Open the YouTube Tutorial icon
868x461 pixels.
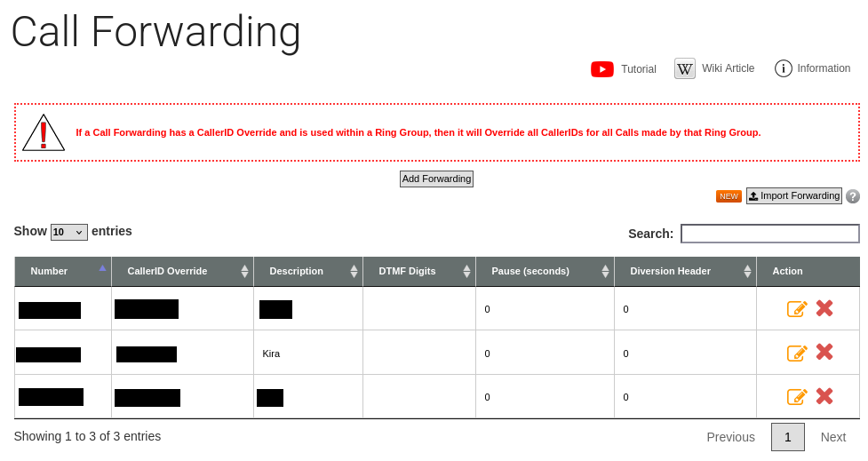(x=601, y=69)
